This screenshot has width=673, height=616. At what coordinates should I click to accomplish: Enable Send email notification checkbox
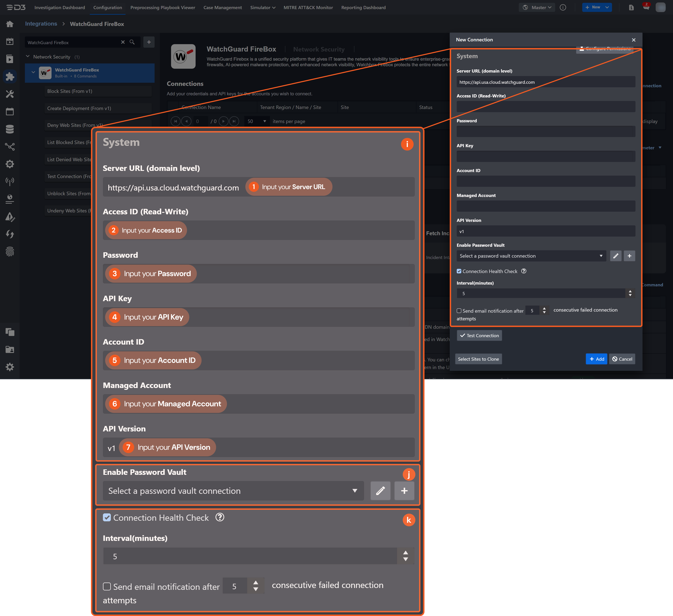click(x=459, y=311)
